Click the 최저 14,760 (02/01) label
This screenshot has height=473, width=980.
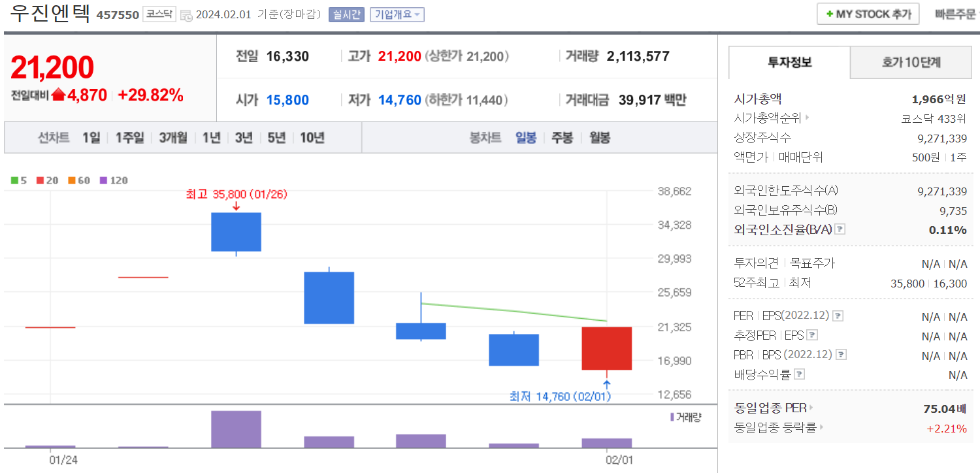(x=561, y=396)
